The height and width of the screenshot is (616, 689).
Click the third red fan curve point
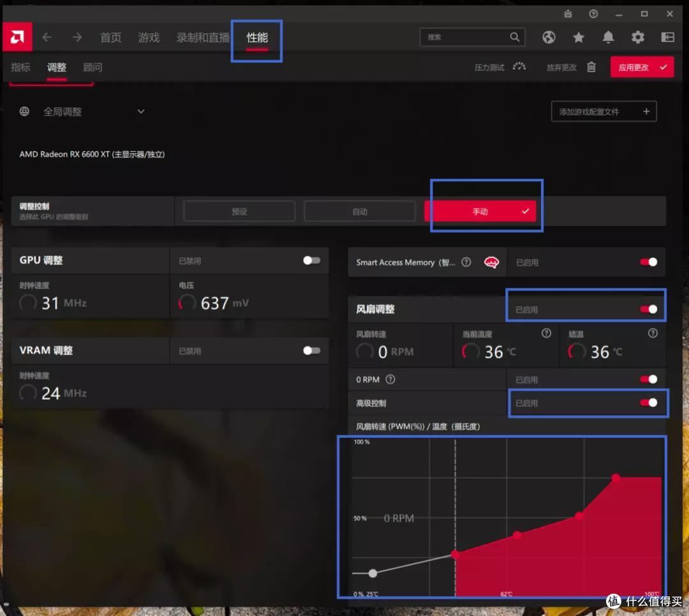pyautogui.click(x=579, y=515)
